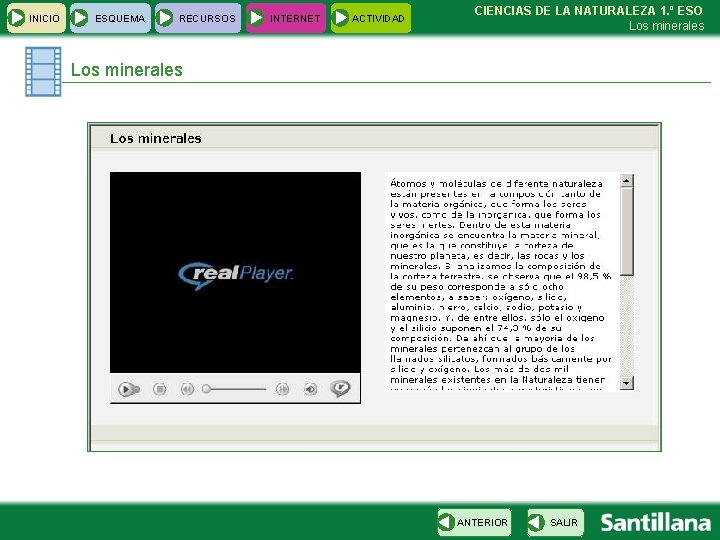The height and width of the screenshot is (540, 720).
Task: Click the text scrollbar down arrow
Action: [627, 382]
